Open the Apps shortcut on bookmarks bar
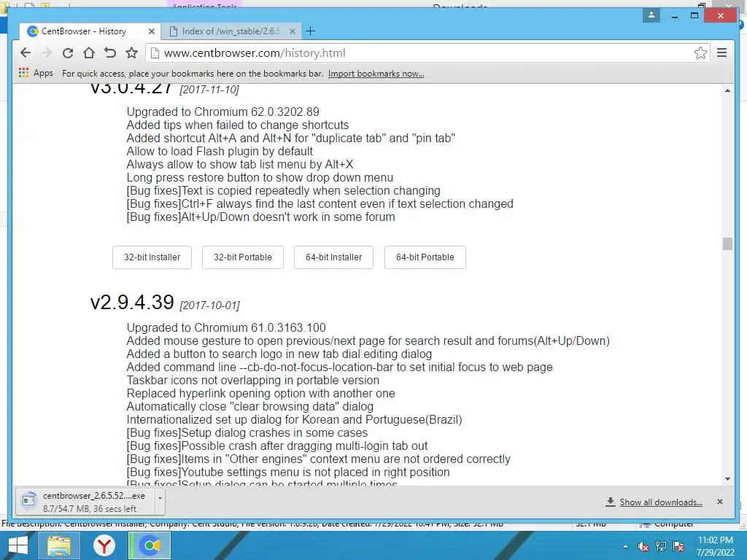Image resolution: width=747 pixels, height=560 pixels. (36, 74)
